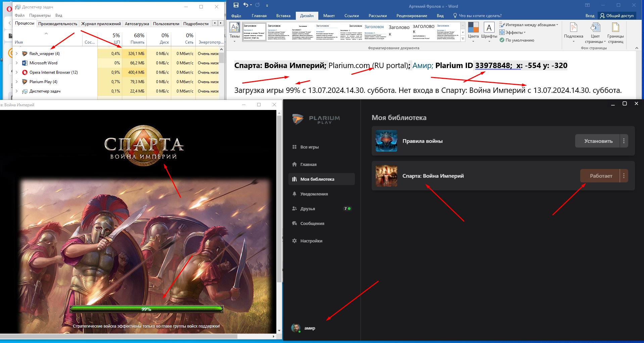This screenshot has height=343, width=644.
Task: Open the Подробности tab in Task Manager
Action: (196, 24)
